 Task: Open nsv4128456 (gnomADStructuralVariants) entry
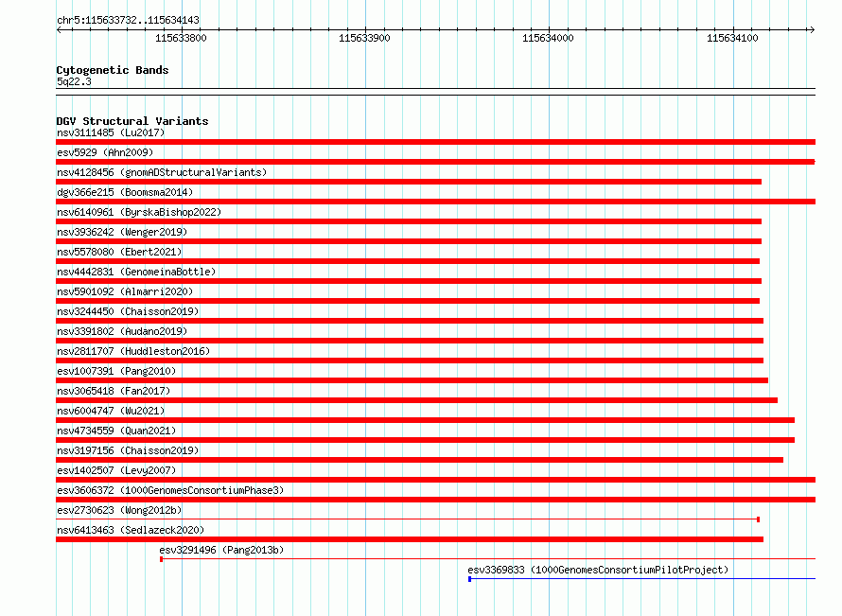point(162,172)
